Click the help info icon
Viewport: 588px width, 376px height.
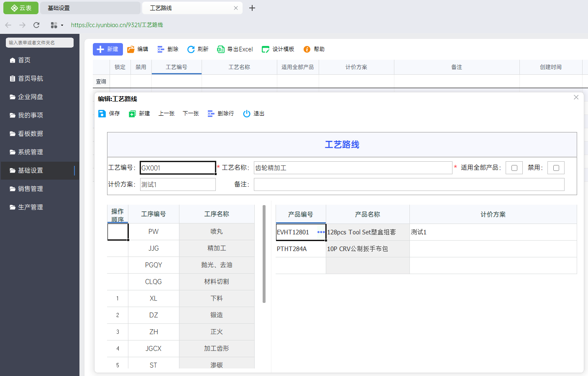(x=307, y=49)
